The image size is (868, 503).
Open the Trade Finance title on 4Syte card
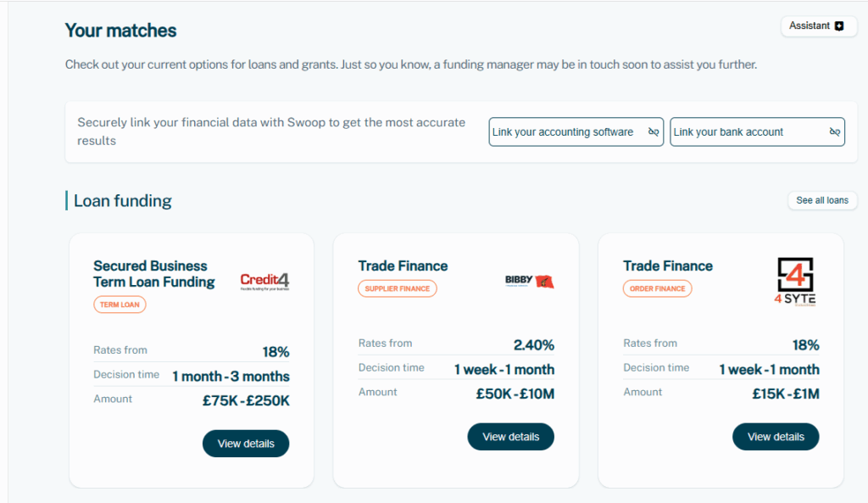point(668,265)
